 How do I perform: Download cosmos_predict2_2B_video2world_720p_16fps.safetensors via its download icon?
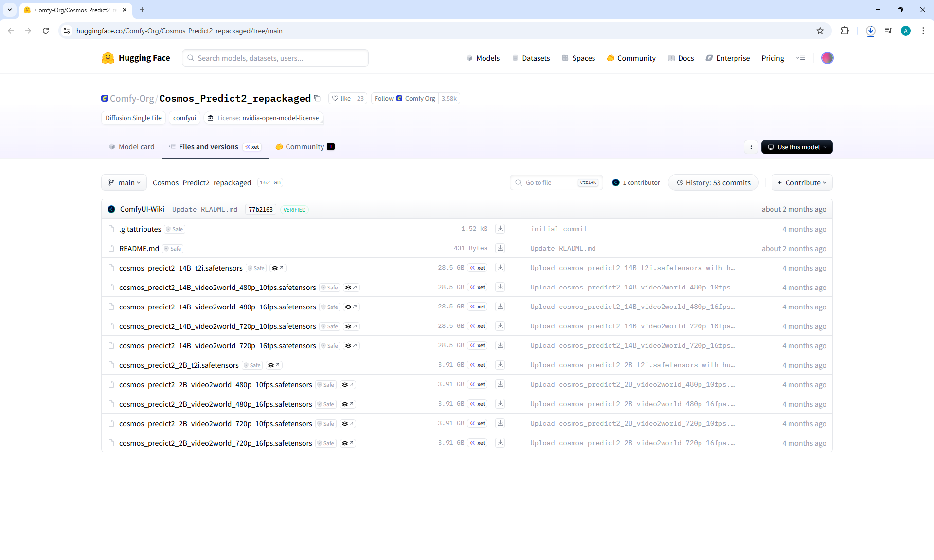click(x=500, y=443)
